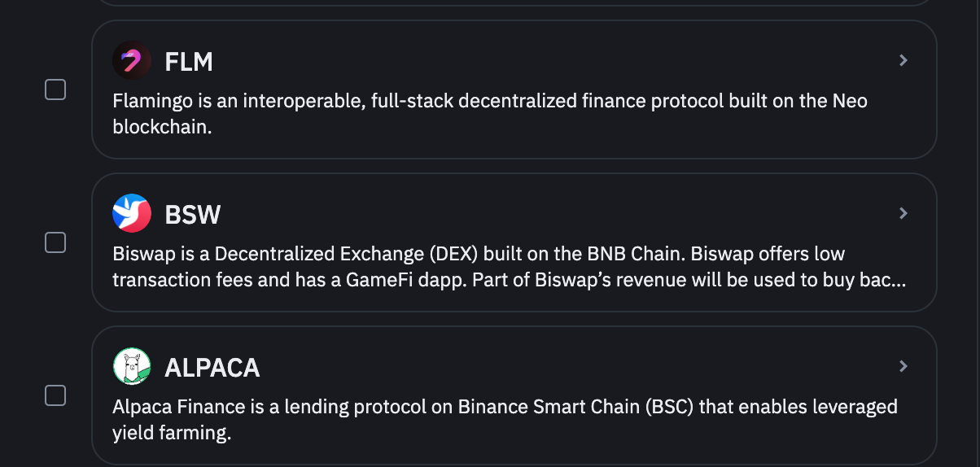Expand FLM details via right chevron

(903, 60)
